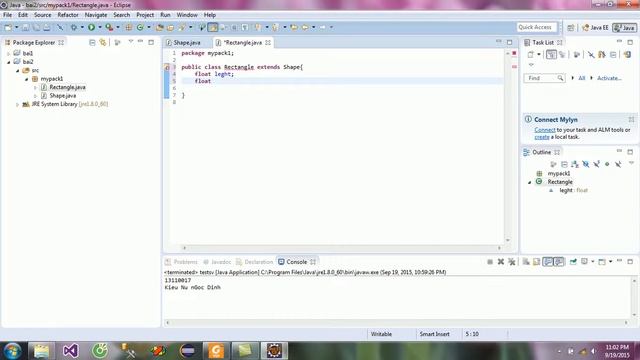Toggle Hide Static Members in Outline toolbar
This screenshot has width=640, height=360.
596,164
